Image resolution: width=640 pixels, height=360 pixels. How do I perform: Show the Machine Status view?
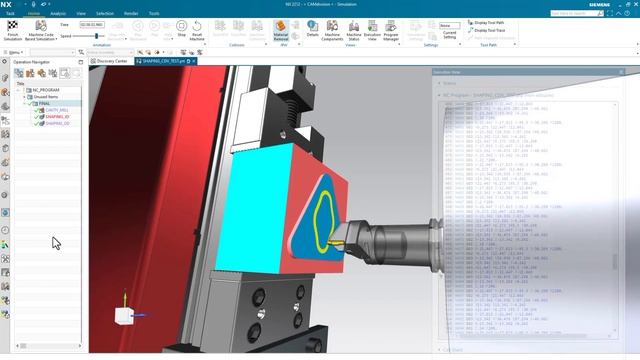[354, 30]
